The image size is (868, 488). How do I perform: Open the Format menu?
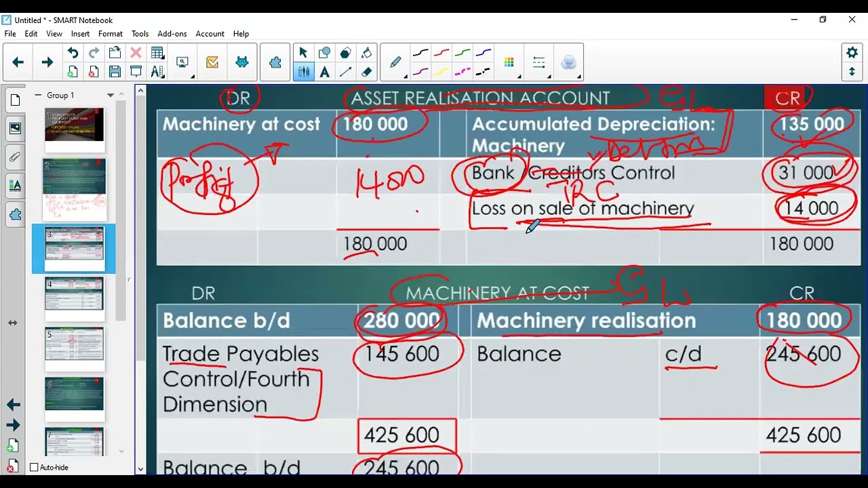[x=111, y=34]
